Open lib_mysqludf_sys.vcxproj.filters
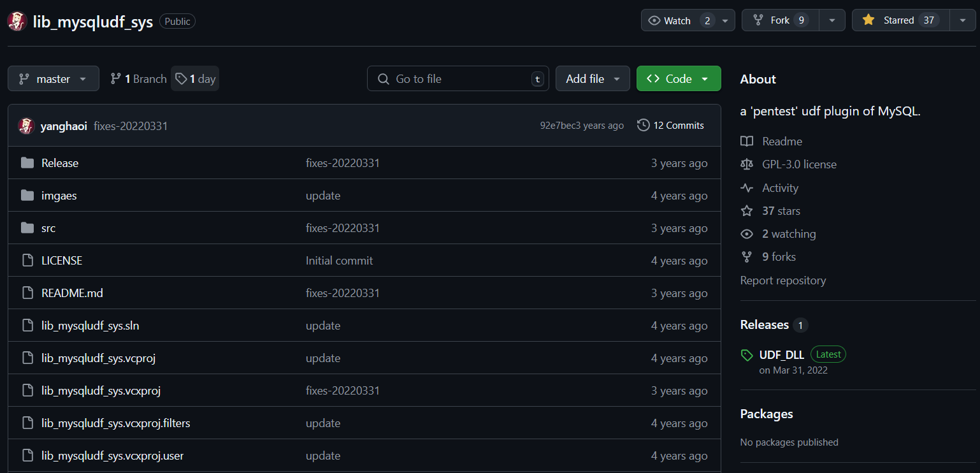Viewport: 980px width, 473px height. point(116,423)
